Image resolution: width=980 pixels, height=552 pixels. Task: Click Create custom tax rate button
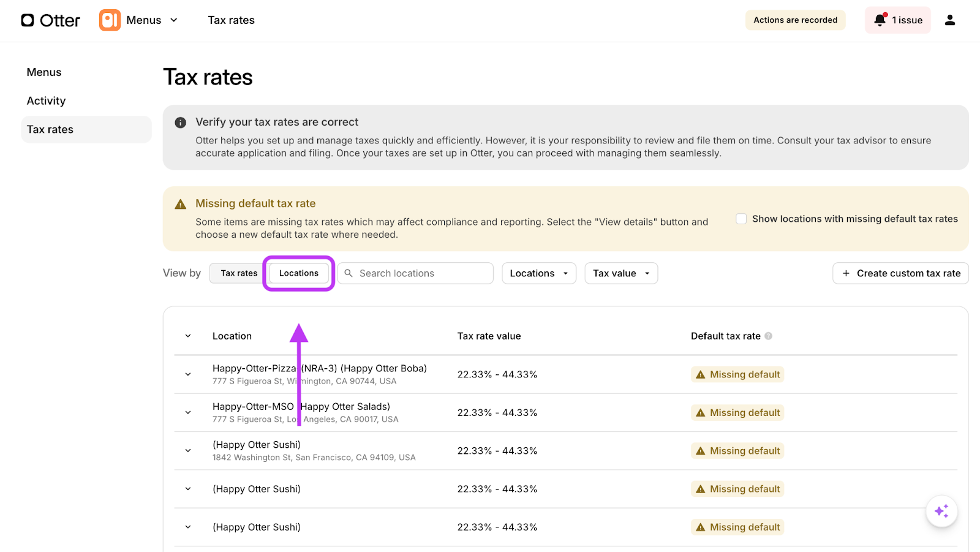tap(900, 273)
